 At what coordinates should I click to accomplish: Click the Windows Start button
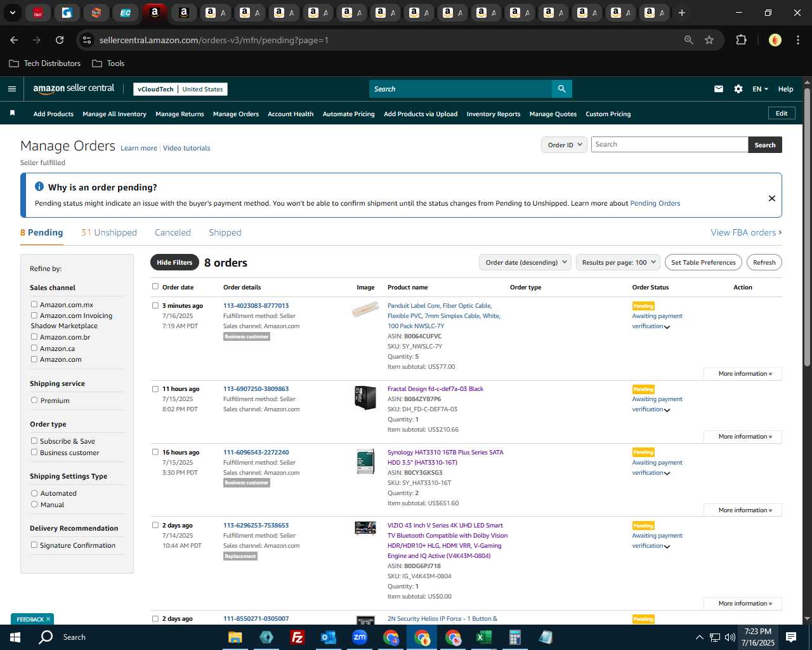pos(15,637)
